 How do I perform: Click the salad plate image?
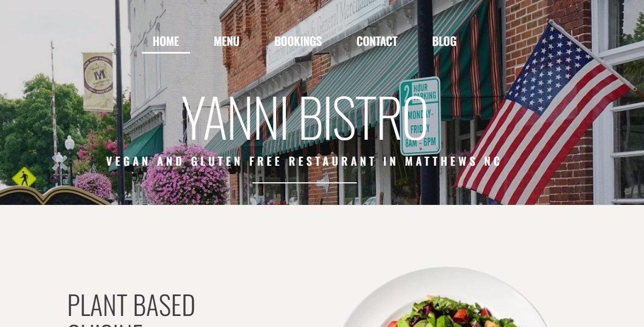pos(445,297)
